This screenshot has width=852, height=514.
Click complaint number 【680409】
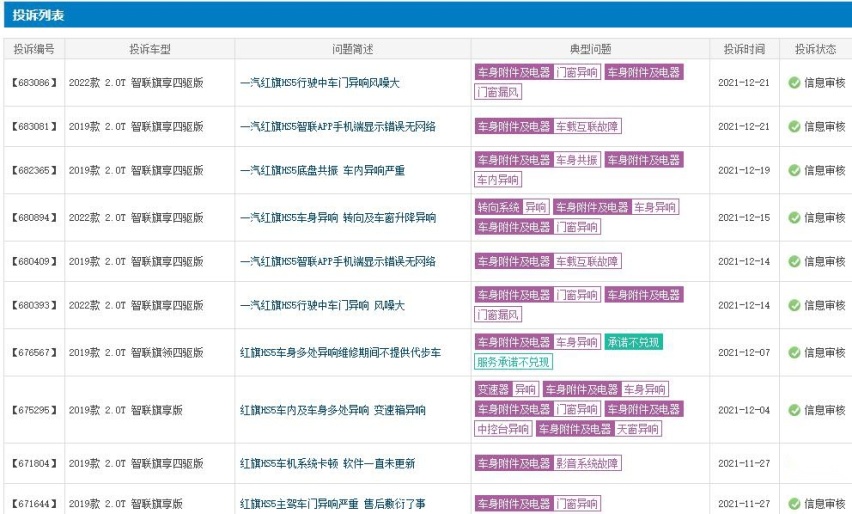pyautogui.click(x=34, y=261)
